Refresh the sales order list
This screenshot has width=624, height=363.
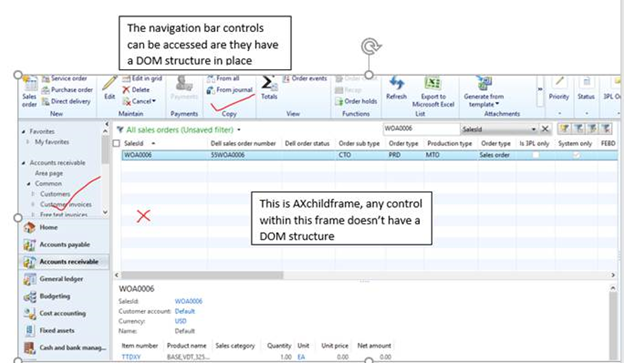point(396,88)
